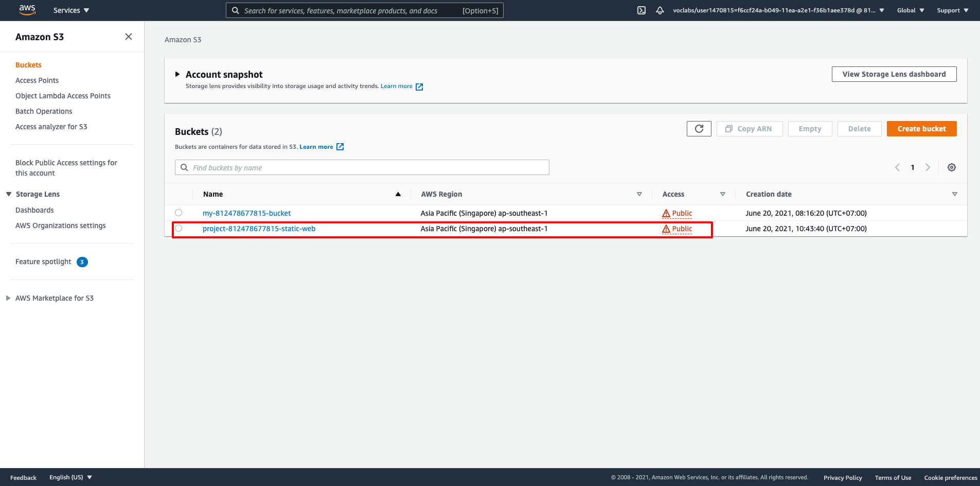Collapse the Storage Lens section
Image resolution: width=980 pixels, height=486 pixels.
click(9, 194)
